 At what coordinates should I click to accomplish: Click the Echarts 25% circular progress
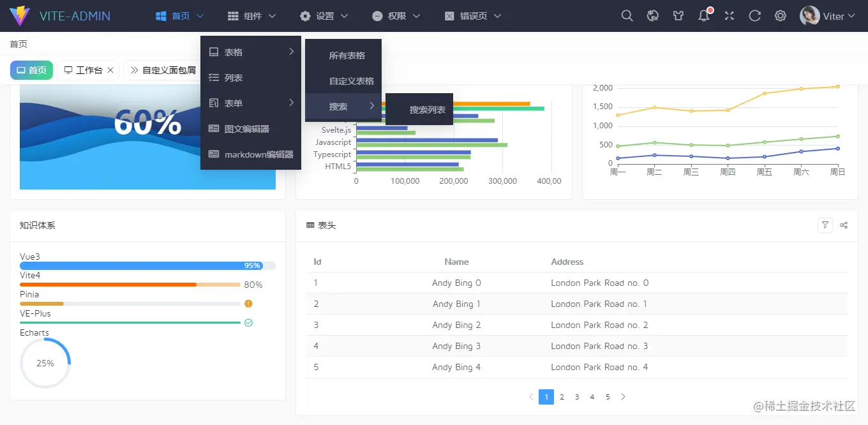pyautogui.click(x=45, y=363)
